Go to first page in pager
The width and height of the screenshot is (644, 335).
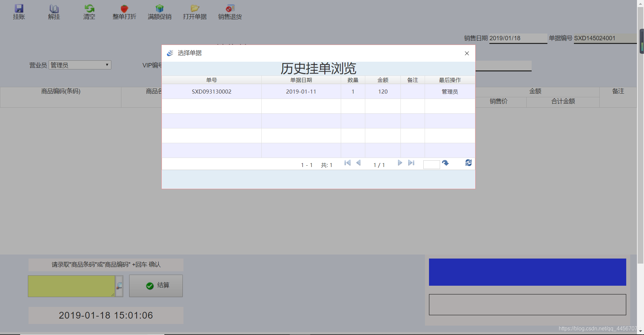coord(347,163)
